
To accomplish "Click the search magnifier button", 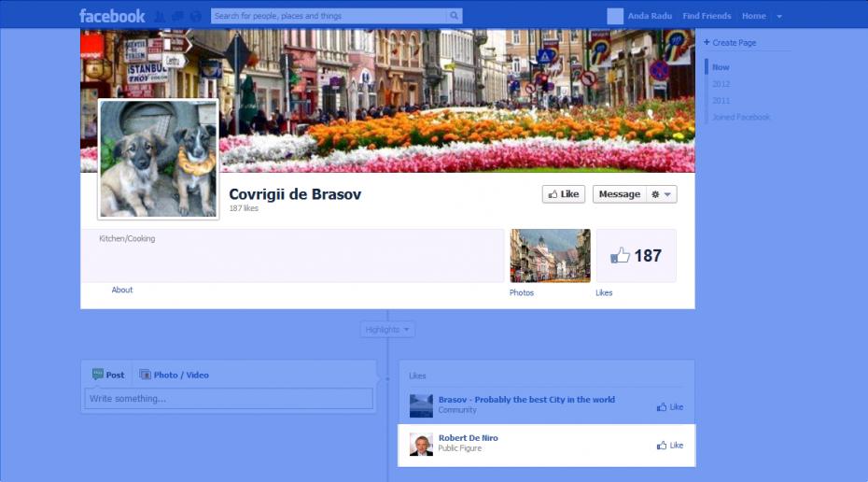I will tap(454, 16).
